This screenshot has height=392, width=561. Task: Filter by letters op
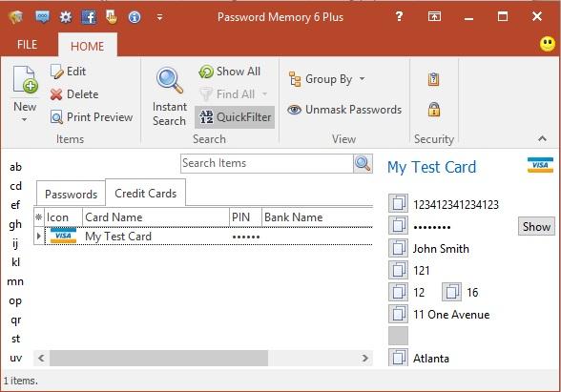[x=15, y=300]
